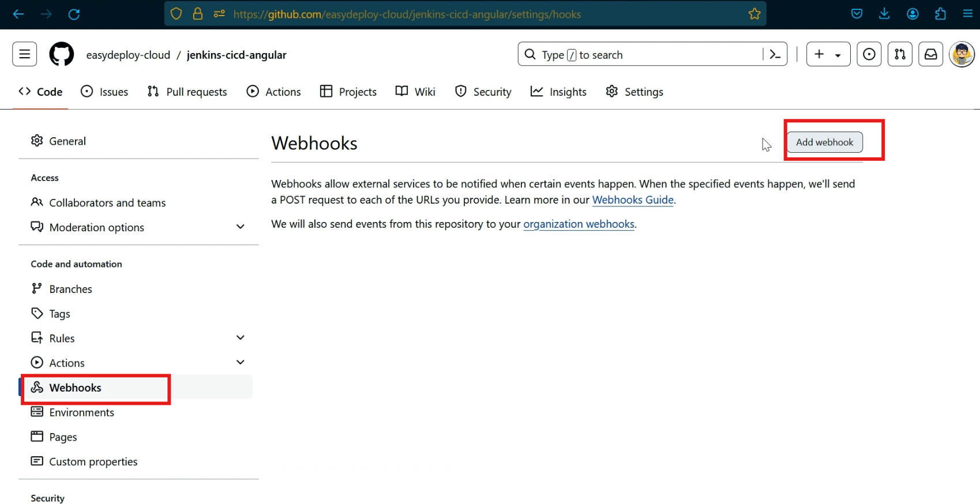Click the permissions icon in the address bar
The image size is (980, 504).
click(219, 14)
